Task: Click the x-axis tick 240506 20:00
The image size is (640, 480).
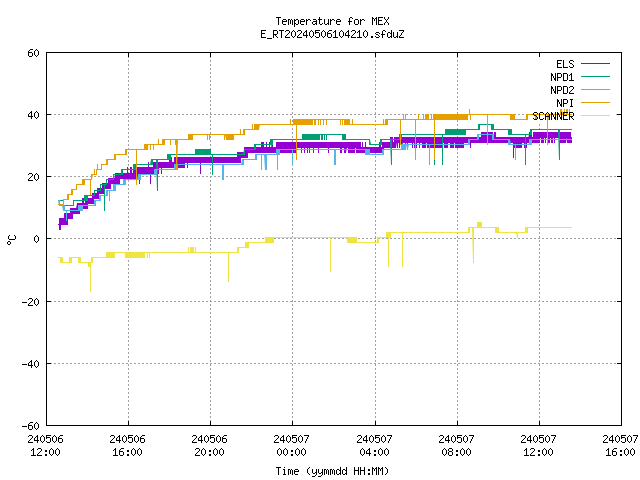Action: coord(209,445)
